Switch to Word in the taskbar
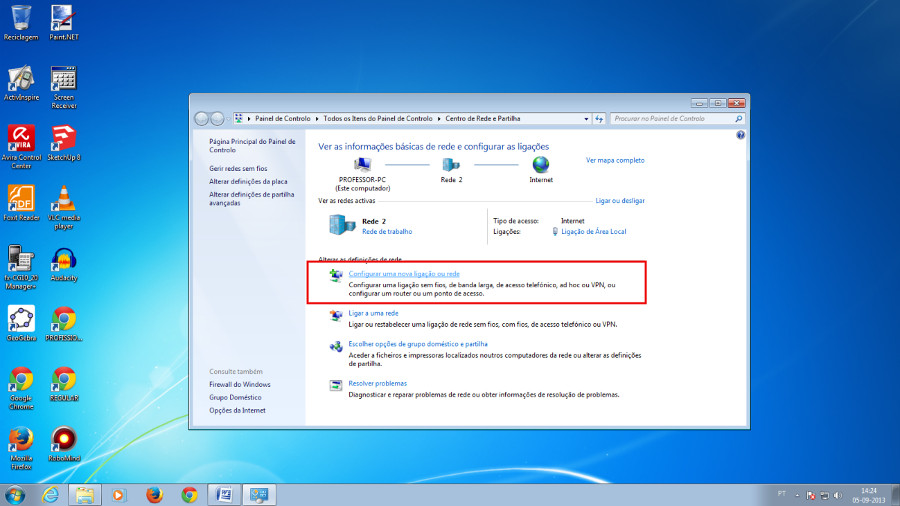 click(x=224, y=495)
